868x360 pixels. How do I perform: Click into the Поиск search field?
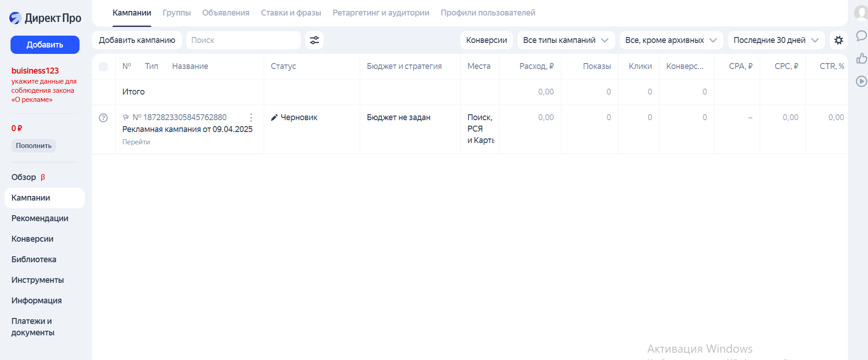[244, 40]
